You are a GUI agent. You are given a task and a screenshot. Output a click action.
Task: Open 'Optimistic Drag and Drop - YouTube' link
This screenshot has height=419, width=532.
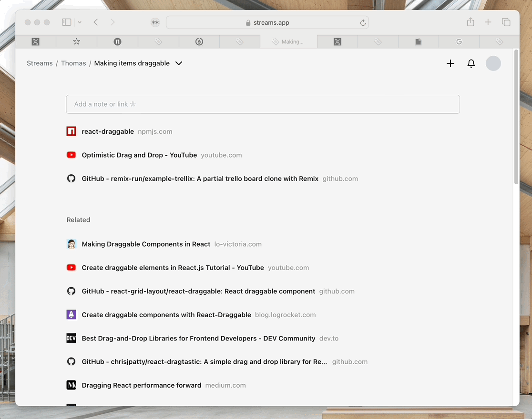point(139,155)
